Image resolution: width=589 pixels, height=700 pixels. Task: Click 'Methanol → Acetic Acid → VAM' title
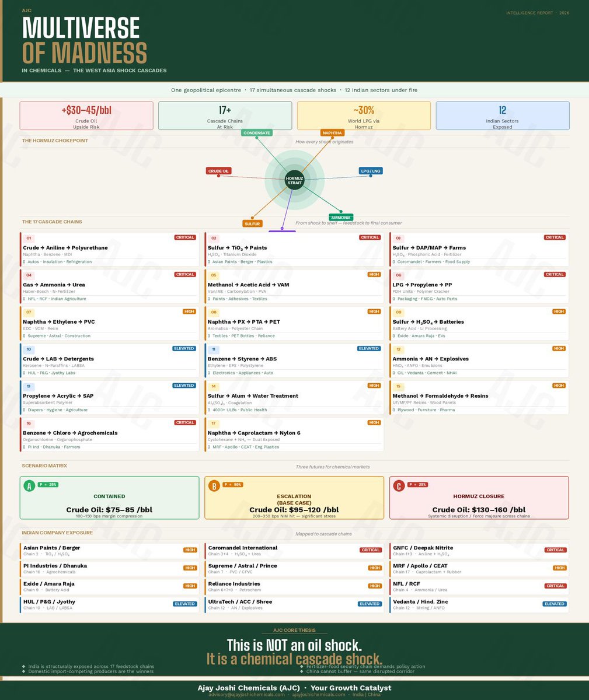(249, 285)
